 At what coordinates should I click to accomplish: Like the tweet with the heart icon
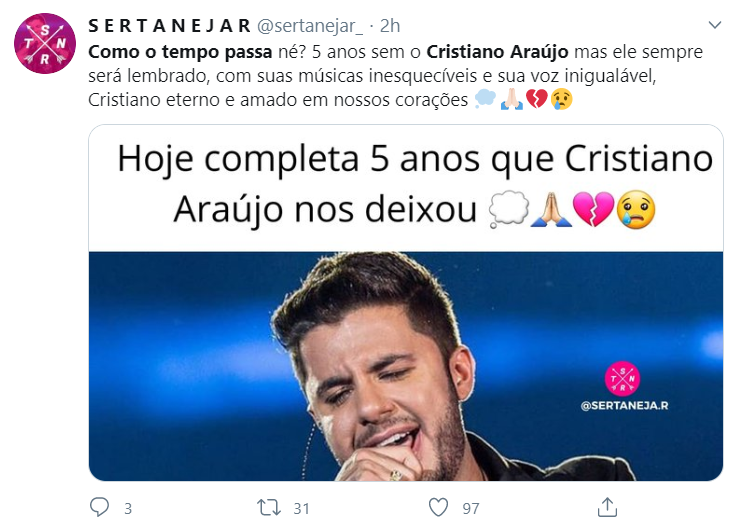click(438, 507)
